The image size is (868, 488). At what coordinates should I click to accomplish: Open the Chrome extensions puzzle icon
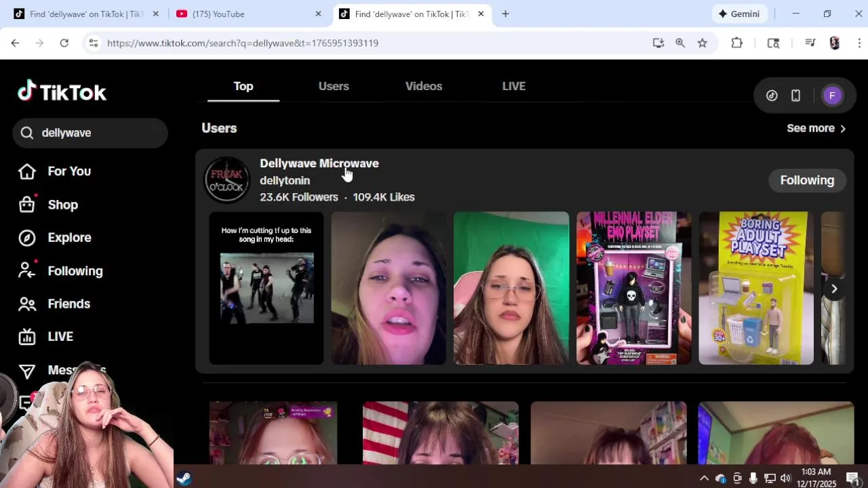click(x=737, y=43)
